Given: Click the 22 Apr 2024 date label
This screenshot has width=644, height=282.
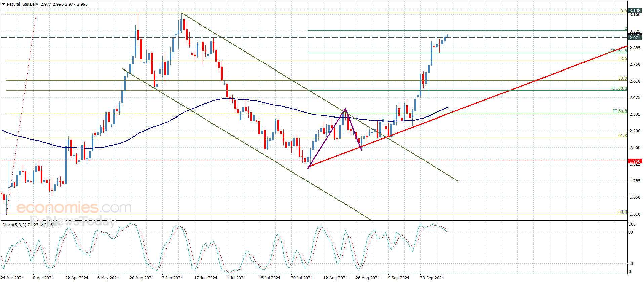Looking at the screenshot, I should tap(77, 278).
